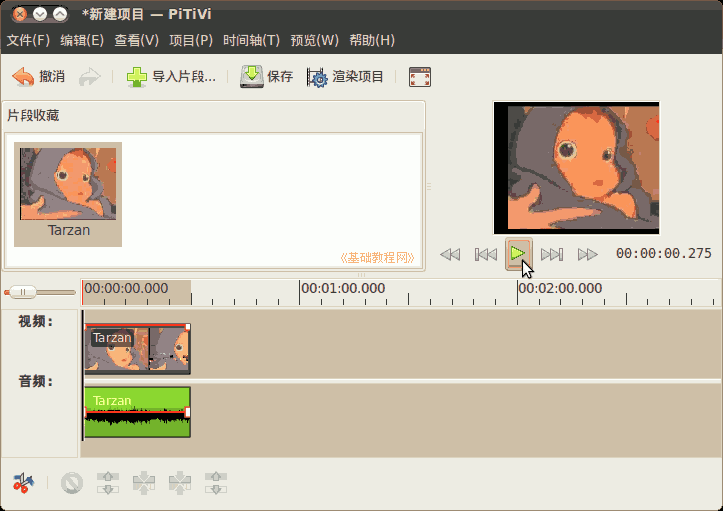Open Import clips (导入片段...)
This screenshot has height=511, width=723.
[x=172, y=77]
